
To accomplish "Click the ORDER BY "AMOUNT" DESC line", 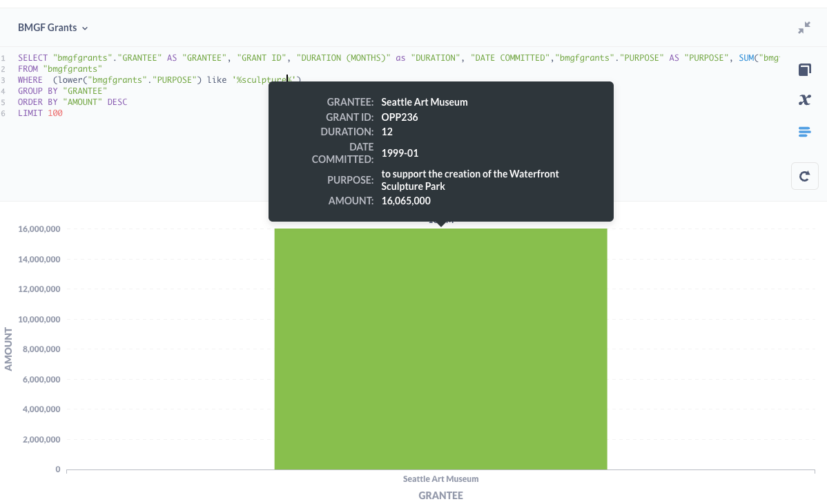I will [x=72, y=102].
